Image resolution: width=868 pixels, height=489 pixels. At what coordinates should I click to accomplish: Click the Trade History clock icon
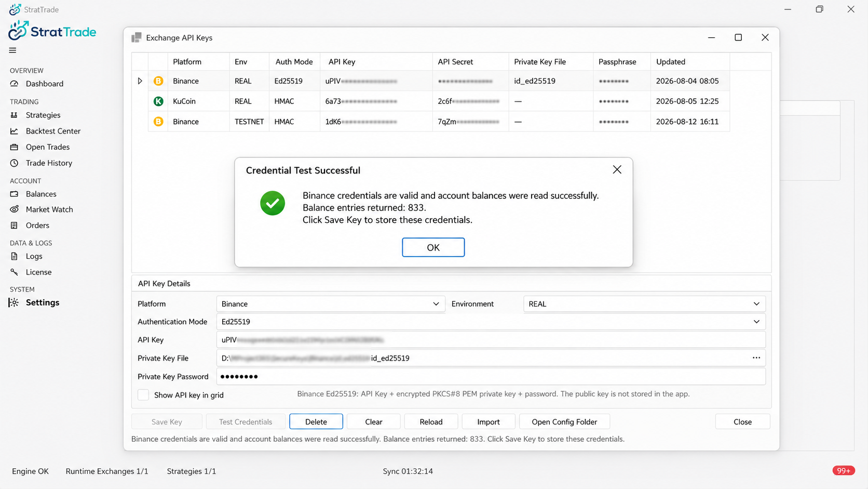tap(14, 163)
